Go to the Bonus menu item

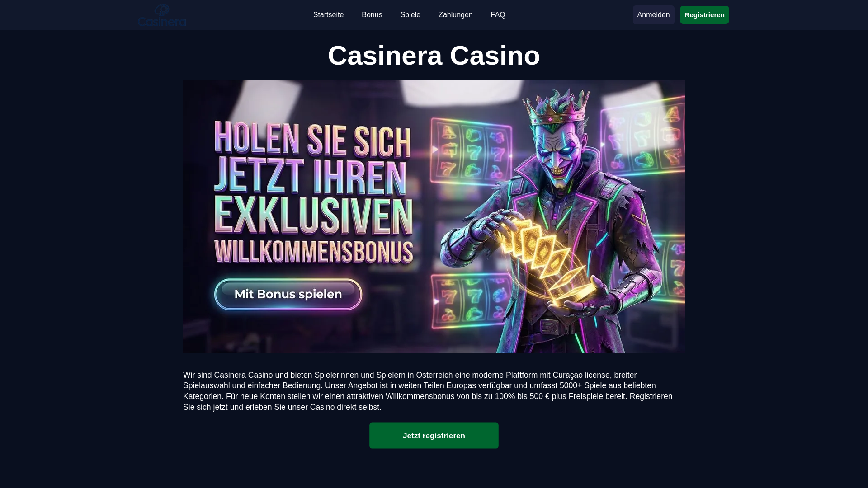tap(372, 15)
